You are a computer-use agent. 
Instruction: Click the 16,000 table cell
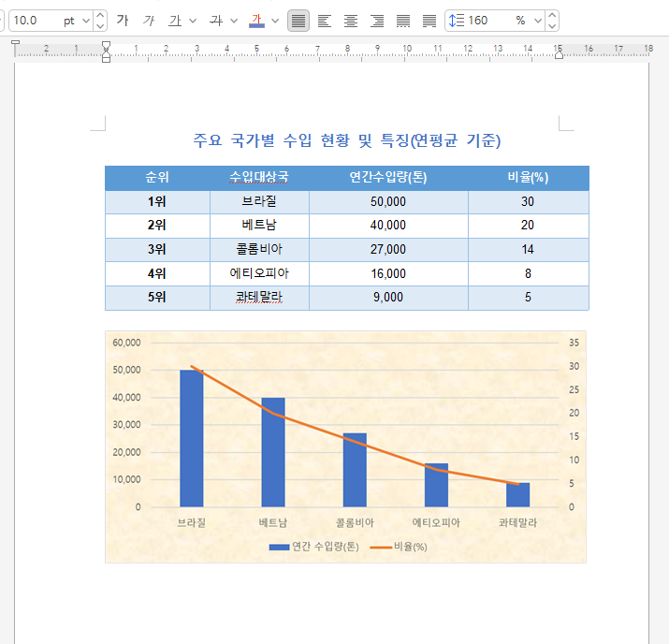(x=388, y=273)
